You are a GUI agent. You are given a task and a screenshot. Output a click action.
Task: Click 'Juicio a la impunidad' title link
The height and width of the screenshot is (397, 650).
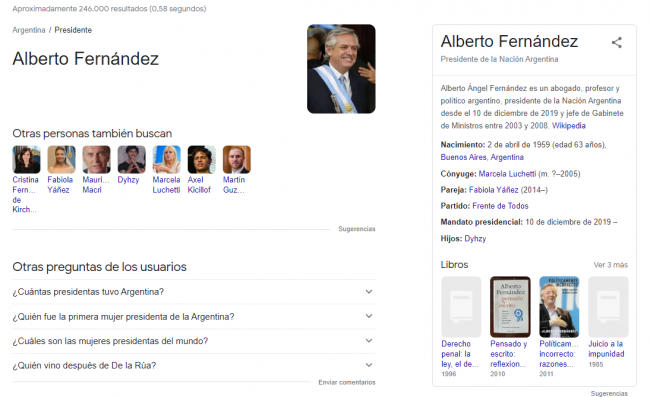point(606,349)
